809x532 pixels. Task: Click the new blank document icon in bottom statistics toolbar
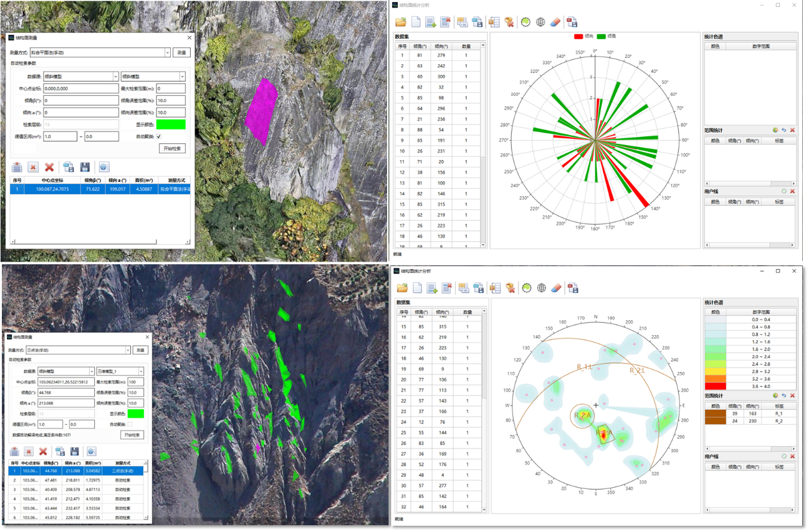416,288
